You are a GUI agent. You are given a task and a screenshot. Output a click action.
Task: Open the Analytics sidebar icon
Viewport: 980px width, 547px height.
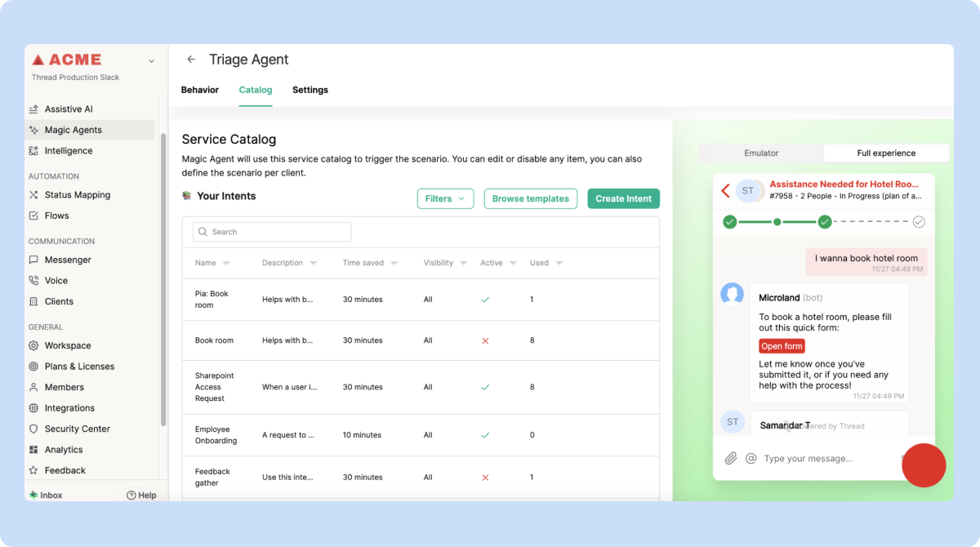(x=33, y=450)
